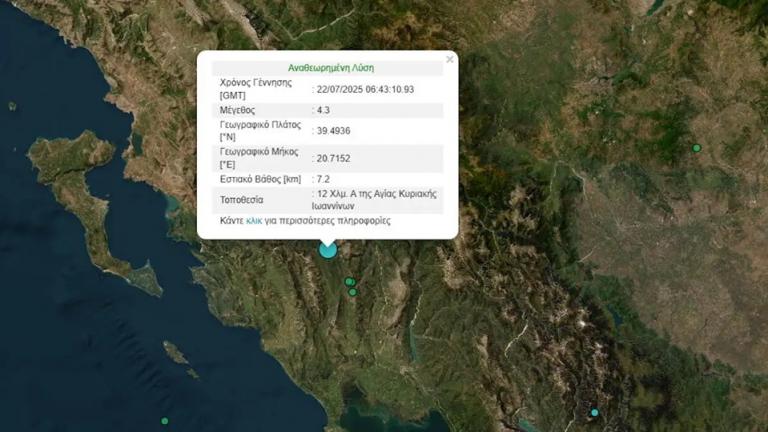This screenshot has width=768, height=432.
Task: Click the lower green marker below the epicenter
Action: pos(352,292)
